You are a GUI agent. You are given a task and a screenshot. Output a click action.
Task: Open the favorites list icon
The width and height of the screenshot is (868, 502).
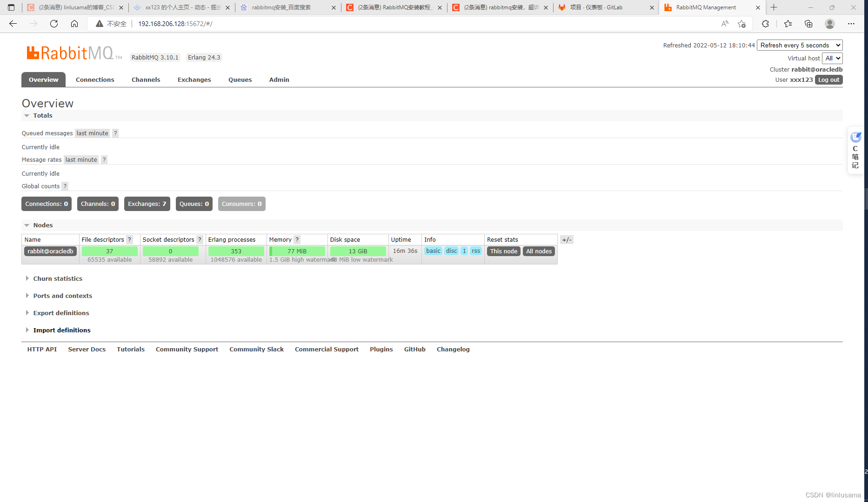(x=788, y=24)
